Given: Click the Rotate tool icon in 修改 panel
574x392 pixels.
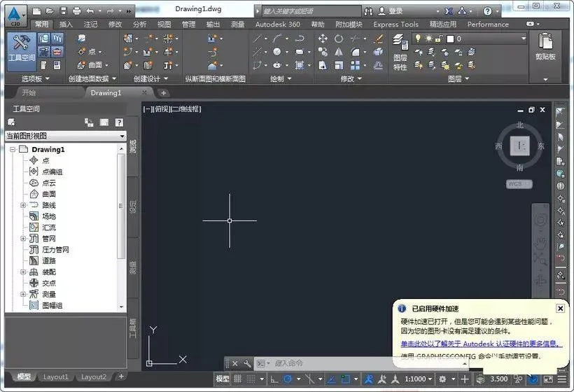Looking at the screenshot, I should (339, 38).
